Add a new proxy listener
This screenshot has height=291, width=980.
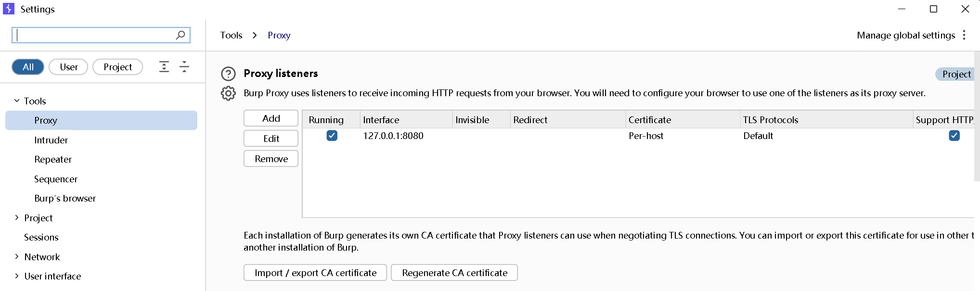(x=271, y=118)
